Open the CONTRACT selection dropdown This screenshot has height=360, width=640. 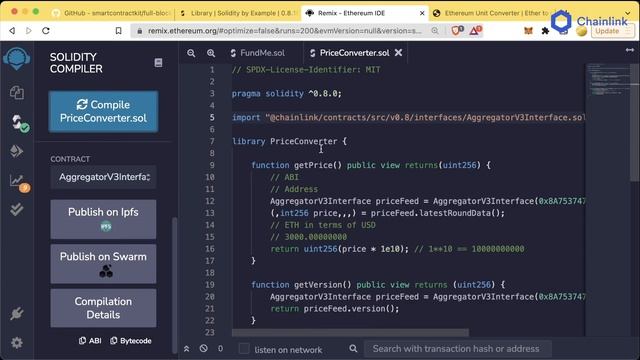coord(103,177)
